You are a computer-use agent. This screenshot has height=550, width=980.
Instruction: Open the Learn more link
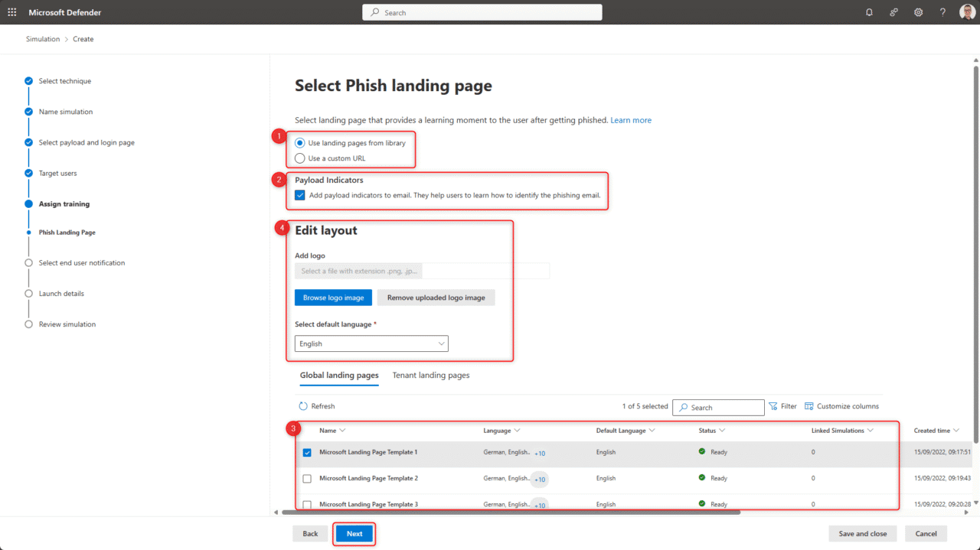coord(632,120)
